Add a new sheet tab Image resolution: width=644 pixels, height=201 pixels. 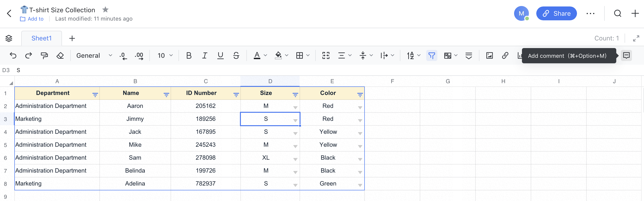coord(72,38)
